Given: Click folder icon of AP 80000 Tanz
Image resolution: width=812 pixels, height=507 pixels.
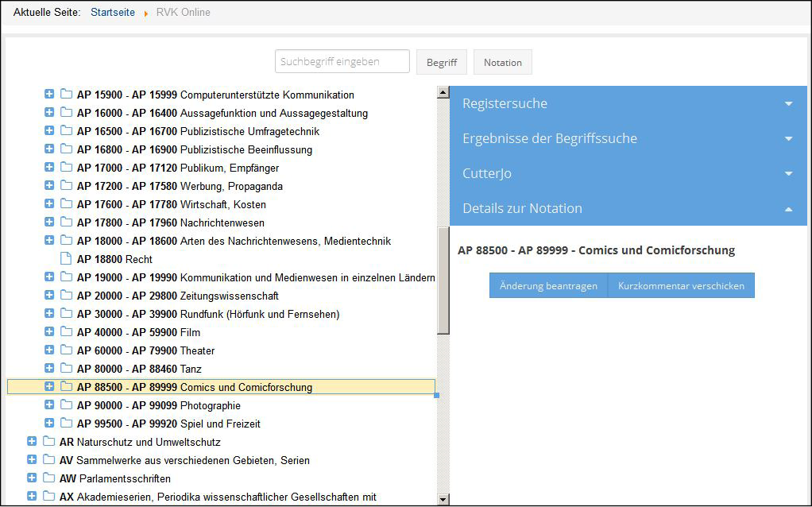Looking at the screenshot, I should click(x=66, y=368).
